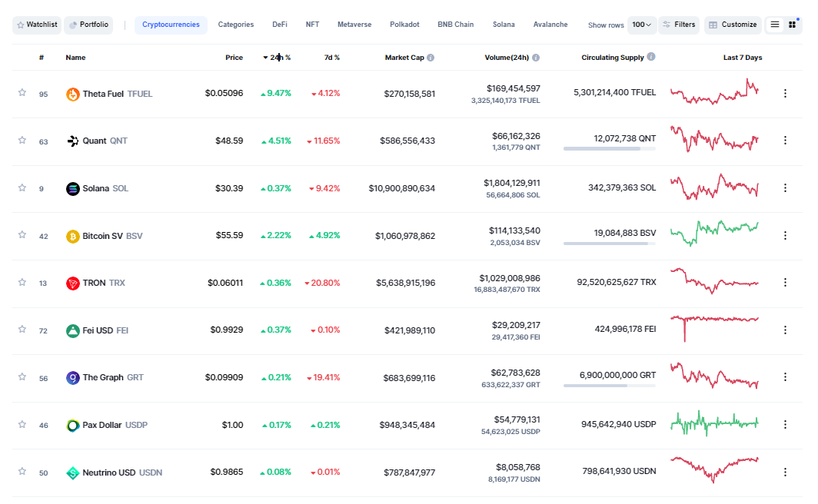818x504 pixels.
Task: Open more options for TRON
Action: (x=785, y=283)
